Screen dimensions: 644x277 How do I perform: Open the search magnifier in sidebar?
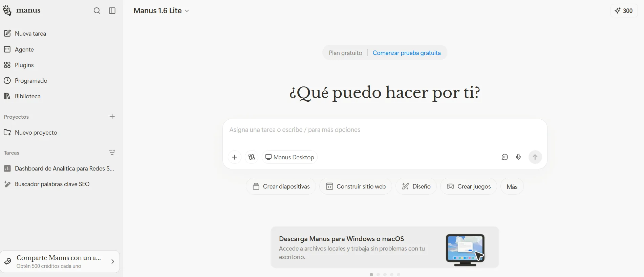coord(97,11)
